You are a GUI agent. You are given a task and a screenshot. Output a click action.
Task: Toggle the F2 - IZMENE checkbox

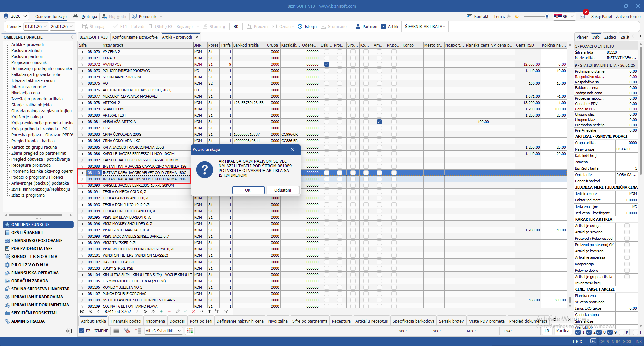pos(82,331)
